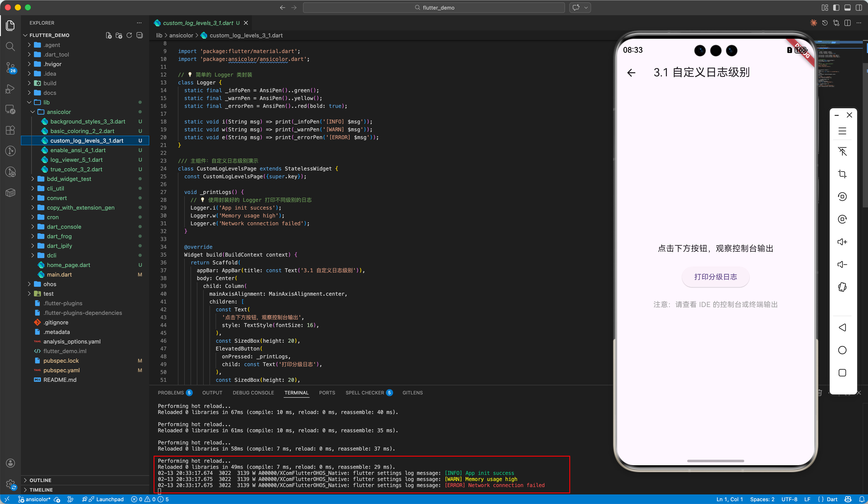Screen dimensions: 868x504
Task: Tap the back arrow in phone app
Action: [631, 73]
